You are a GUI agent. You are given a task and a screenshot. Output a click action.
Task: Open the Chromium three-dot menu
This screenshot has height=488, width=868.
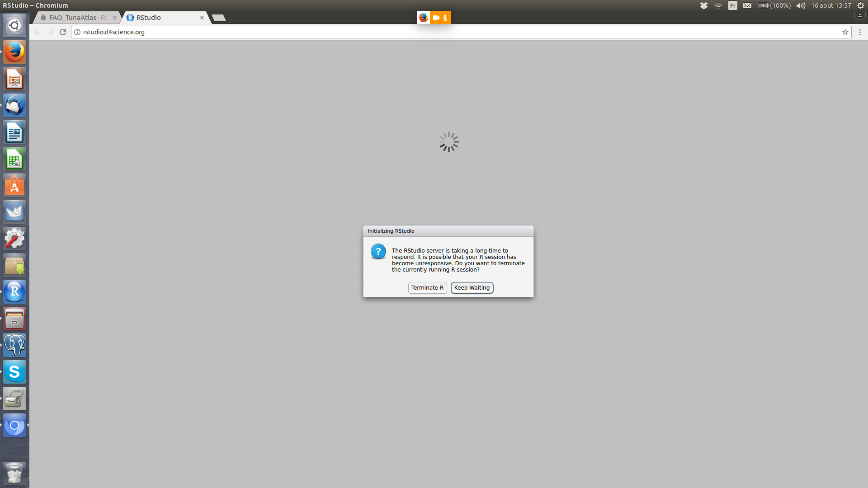860,32
